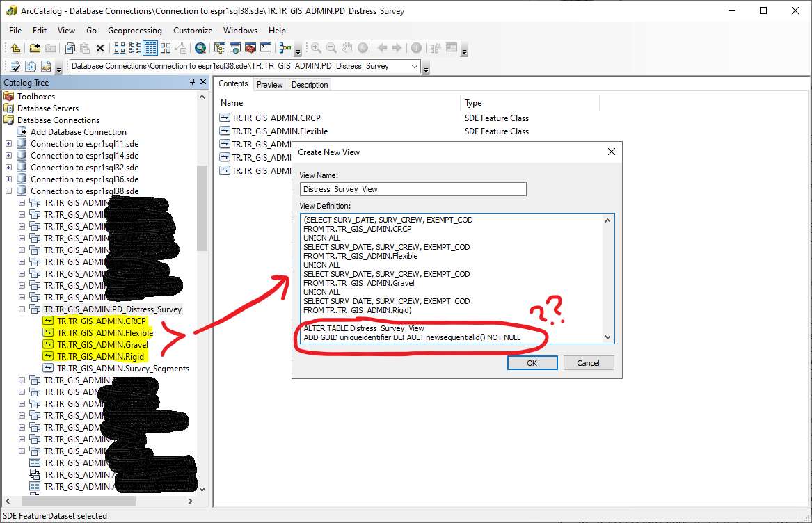Select the Pan hand tool
Viewport: 812px width, 523px height.
[x=347, y=48]
